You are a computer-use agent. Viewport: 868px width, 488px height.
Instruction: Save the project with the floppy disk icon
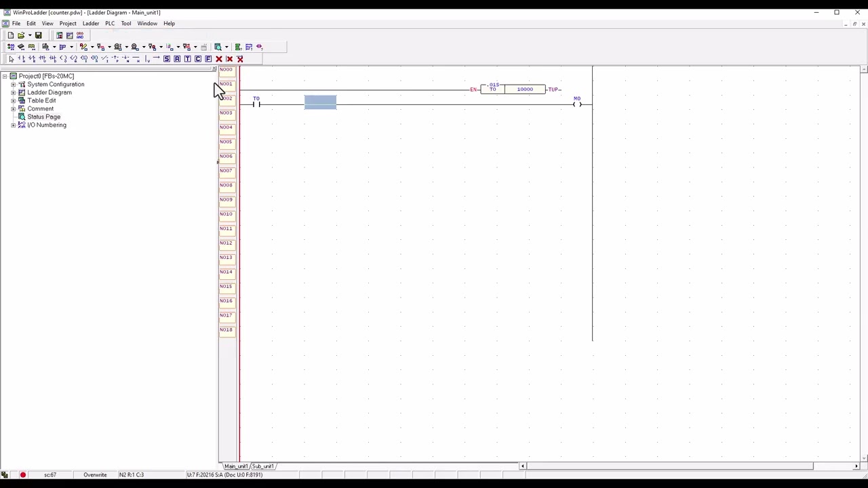click(38, 35)
